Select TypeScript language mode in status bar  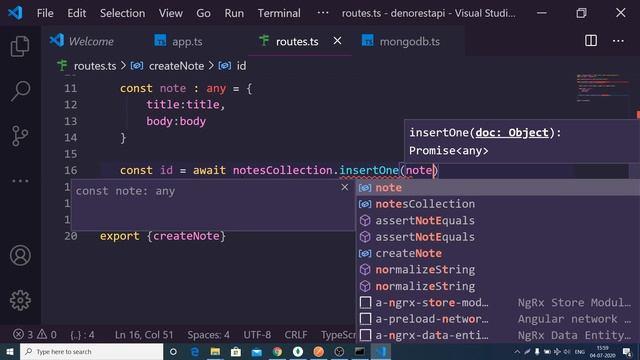coord(338,335)
